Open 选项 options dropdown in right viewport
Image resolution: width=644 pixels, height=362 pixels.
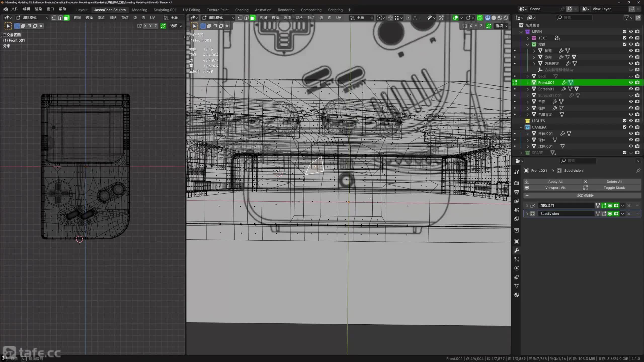click(x=502, y=26)
